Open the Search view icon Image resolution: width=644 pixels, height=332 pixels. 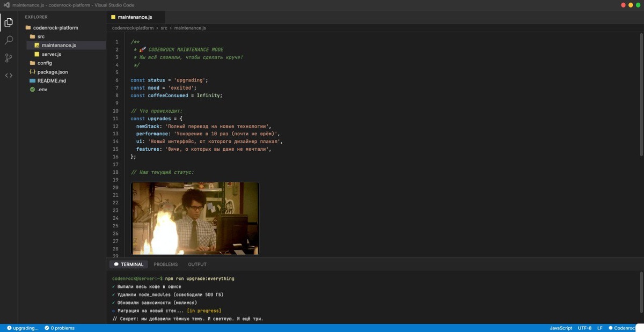(x=9, y=40)
